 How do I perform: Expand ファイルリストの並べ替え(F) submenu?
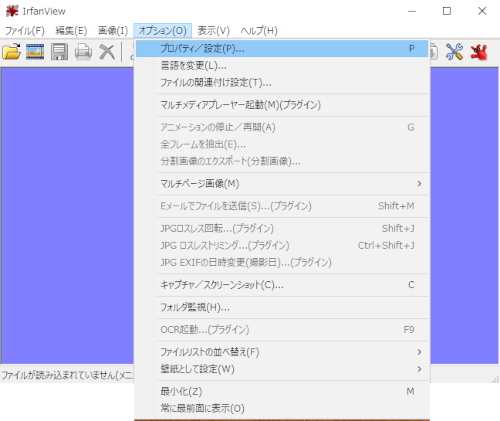[x=282, y=352]
